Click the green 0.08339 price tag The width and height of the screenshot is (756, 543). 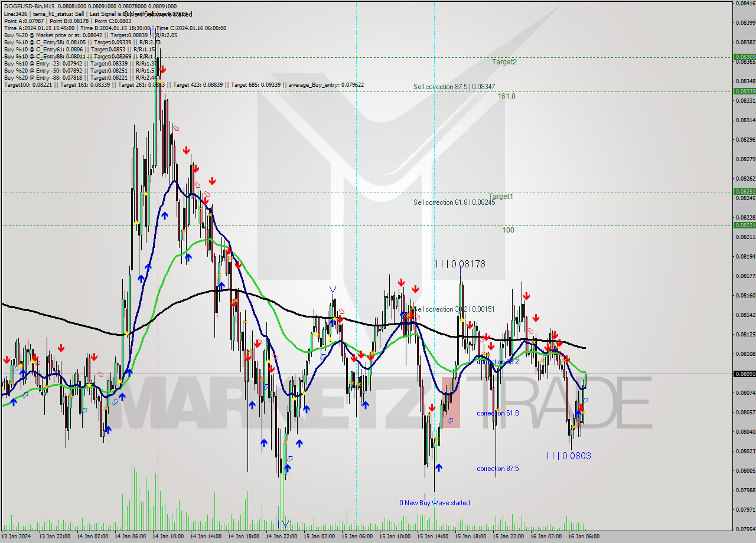point(744,91)
